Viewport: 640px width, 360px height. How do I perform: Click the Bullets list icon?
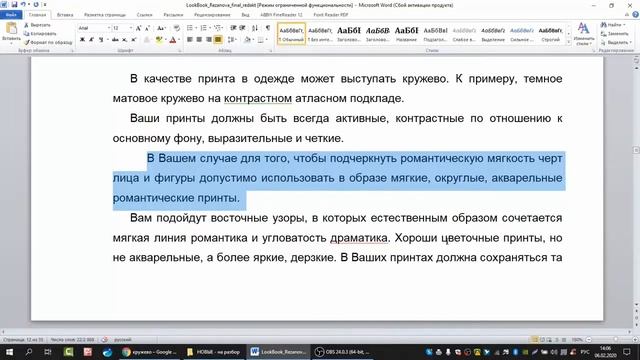(190, 28)
